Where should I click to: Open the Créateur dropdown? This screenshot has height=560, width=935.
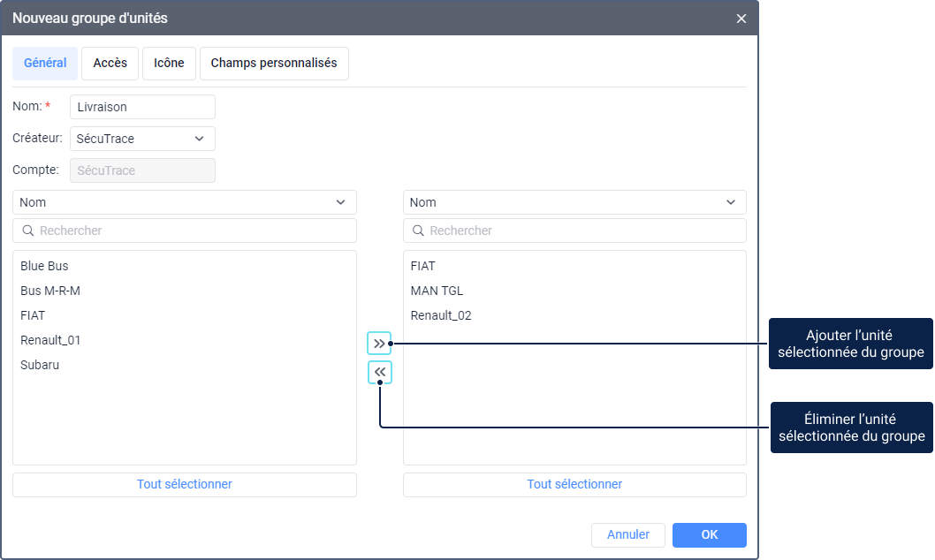coord(142,139)
